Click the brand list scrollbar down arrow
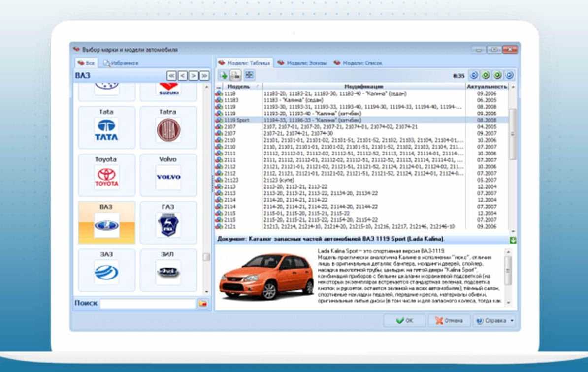 click(206, 292)
